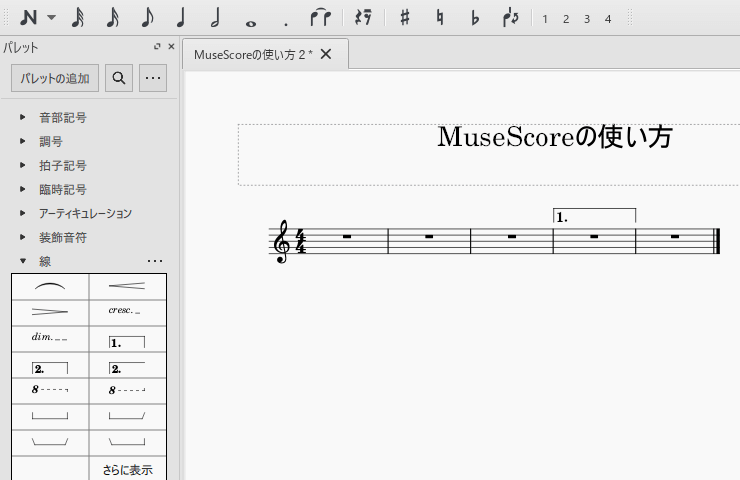
Task: Select pedal line with both angled ends
Action: 50,443
